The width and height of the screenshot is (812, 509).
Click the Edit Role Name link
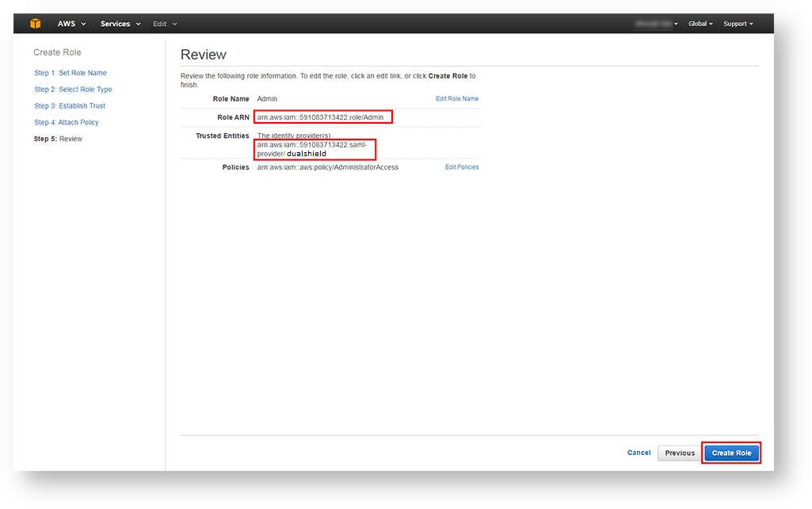click(457, 99)
